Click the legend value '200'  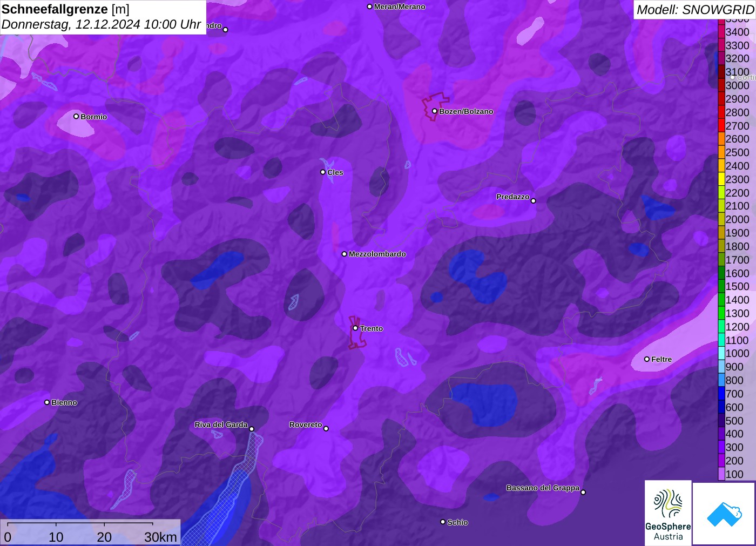pyautogui.click(x=734, y=461)
